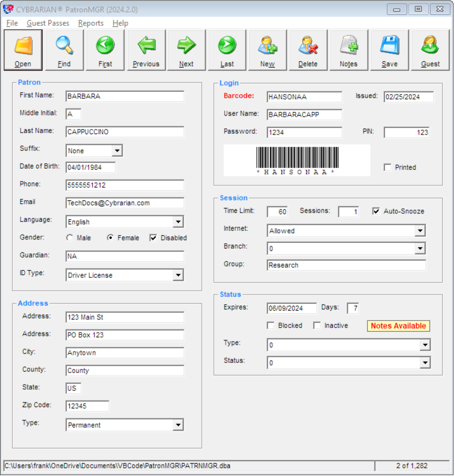Image resolution: width=455 pixels, height=476 pixels.
Task: Click the first Address field, 123 Main St
Action: pyautogui.click(x=125, y=317)
